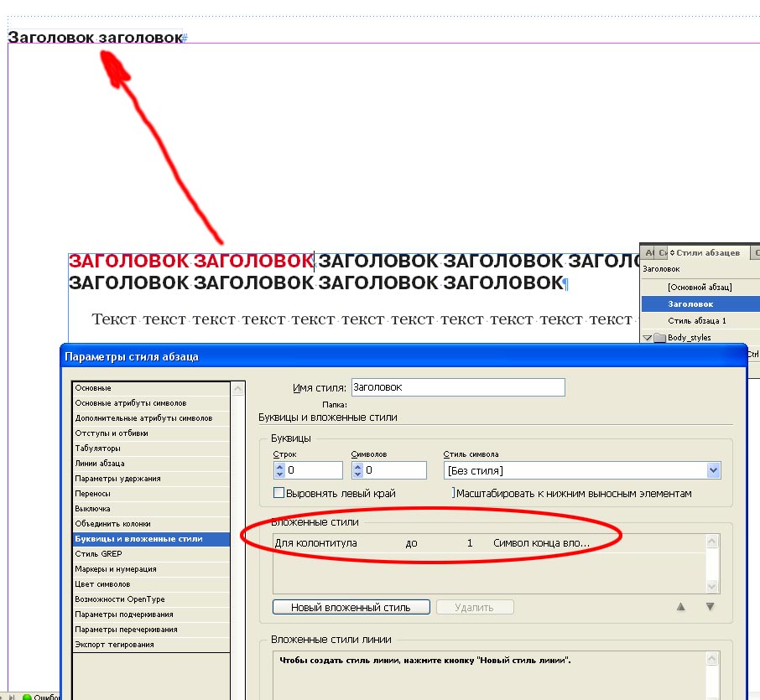Decrease the Строк drop cap lines value
The width and height of the screenshot is (760, 700).
(x=279, y=474)
